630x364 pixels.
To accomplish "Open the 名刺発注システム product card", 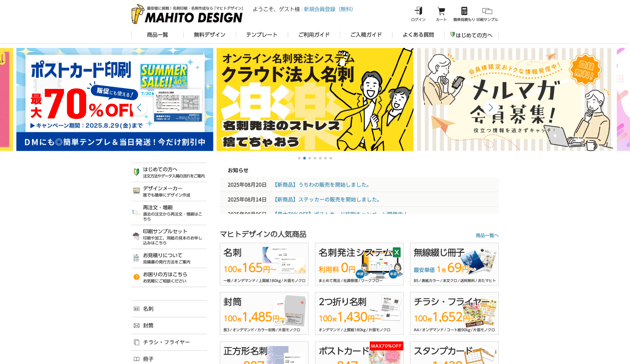I will 359,264.
